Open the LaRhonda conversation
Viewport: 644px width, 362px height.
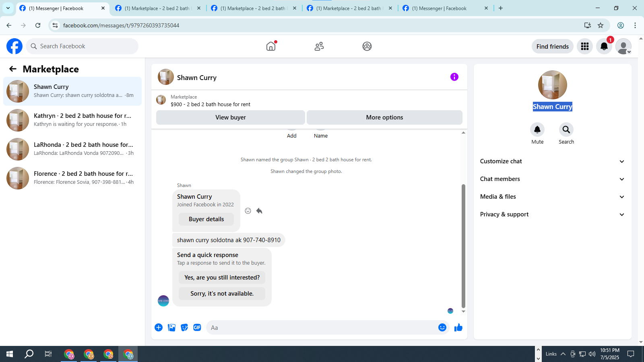(x=72, y=149)
